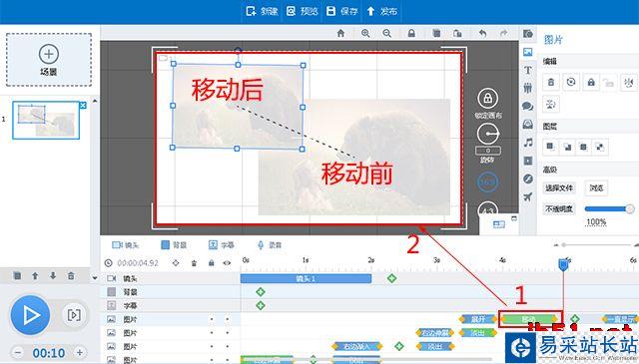
Task: Select the text T tool
Action: [x=528, y=70]
